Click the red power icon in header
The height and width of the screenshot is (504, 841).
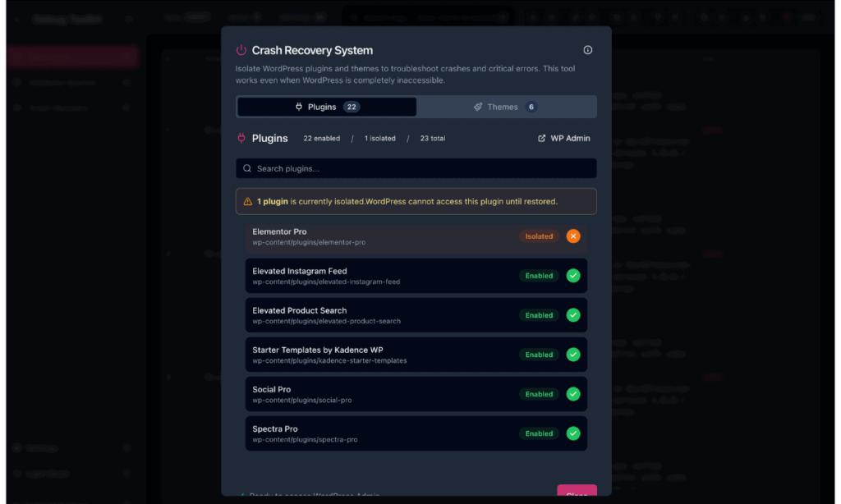click(x=241, y=50)
